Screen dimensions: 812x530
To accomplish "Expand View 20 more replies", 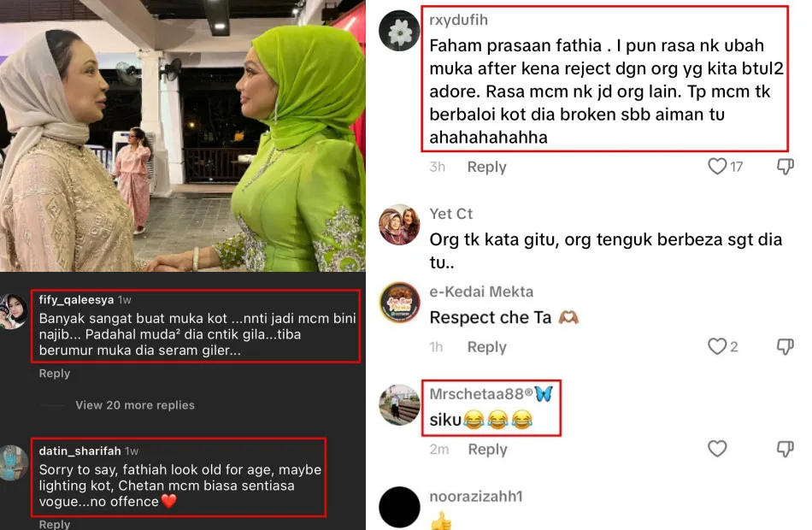I will tap(135, 405).
